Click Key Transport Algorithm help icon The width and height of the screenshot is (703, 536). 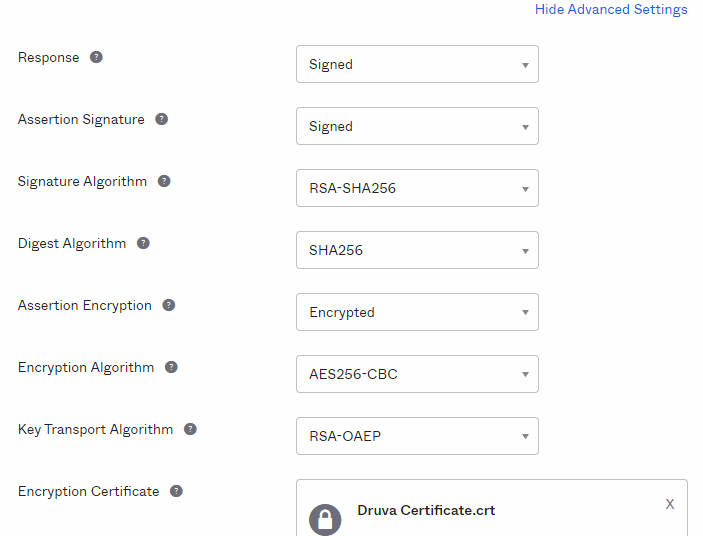pos(190,429)
